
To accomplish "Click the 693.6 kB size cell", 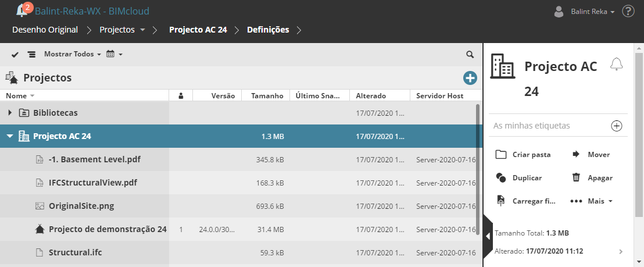I will pyautogui.click(x=270, y=206).
